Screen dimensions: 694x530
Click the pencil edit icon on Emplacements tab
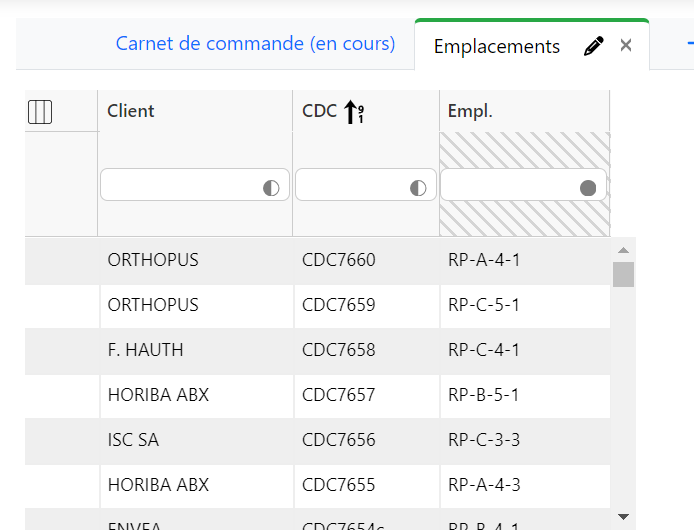tap(594, 46)
